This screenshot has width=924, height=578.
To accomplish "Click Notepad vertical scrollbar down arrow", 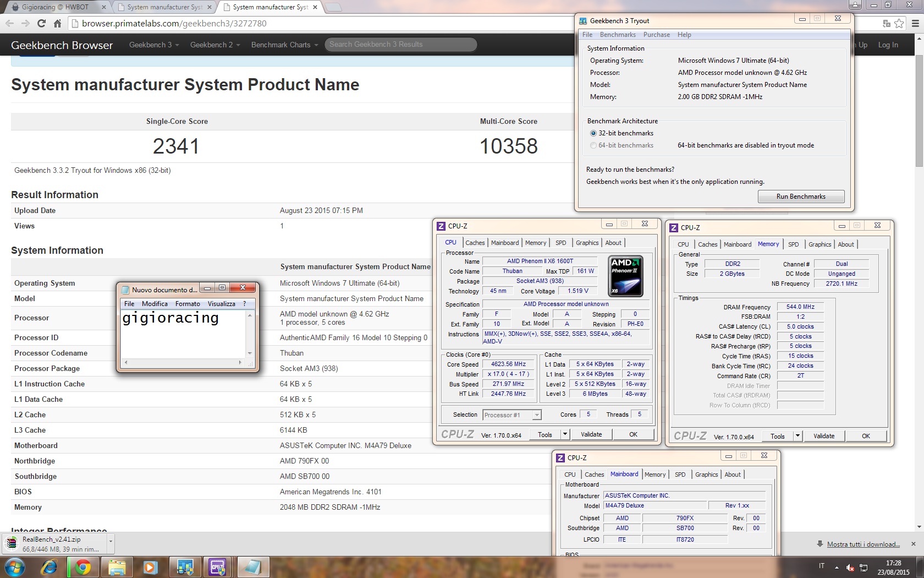I will [250, 353].
